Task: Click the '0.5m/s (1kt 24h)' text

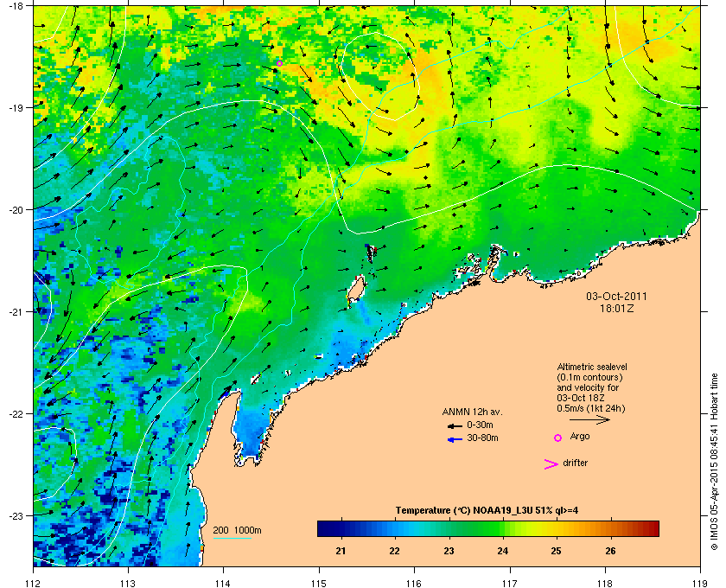Action: pos(591,409)
